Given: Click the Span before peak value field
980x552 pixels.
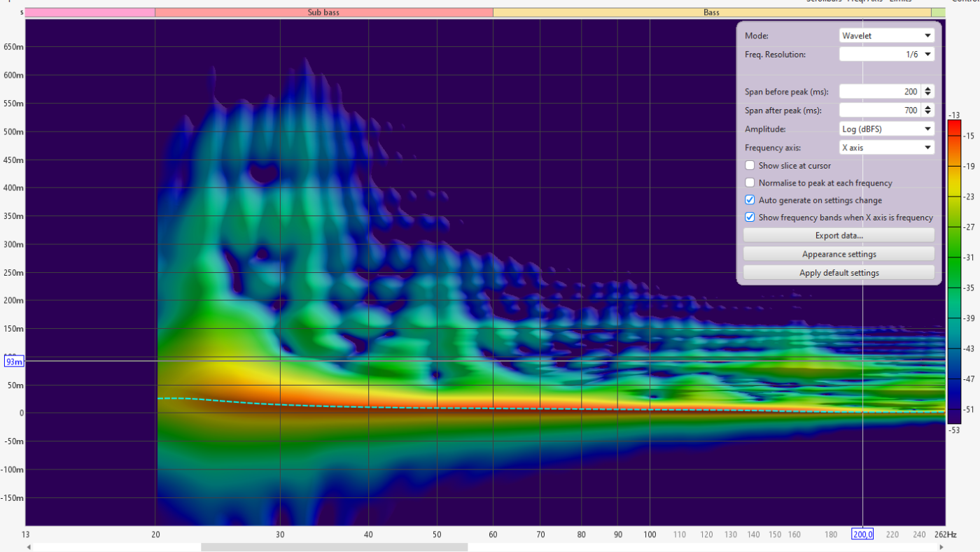Looking at the screenshot, I should pos(880,92).
